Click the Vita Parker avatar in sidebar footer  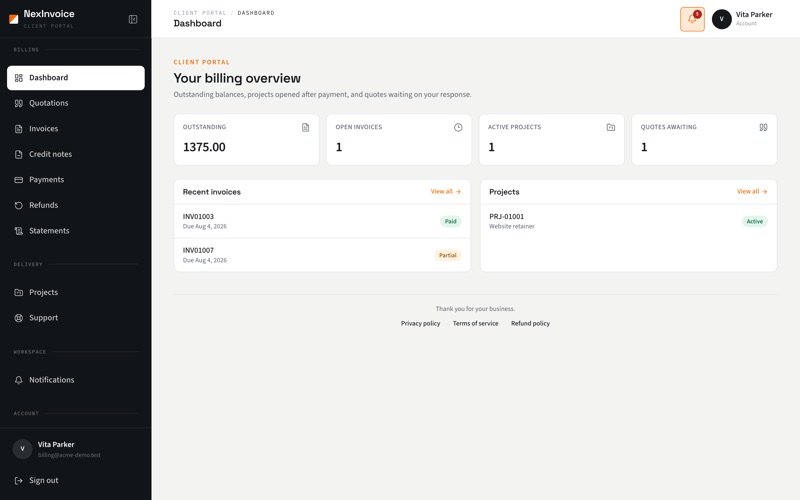22,449
